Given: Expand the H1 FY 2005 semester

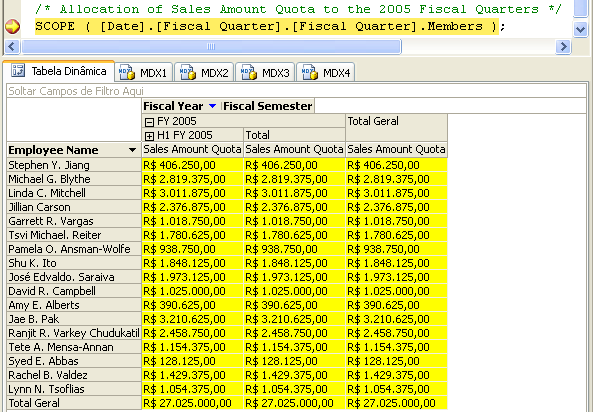Looking at the screenshot, I should [149, 136].
